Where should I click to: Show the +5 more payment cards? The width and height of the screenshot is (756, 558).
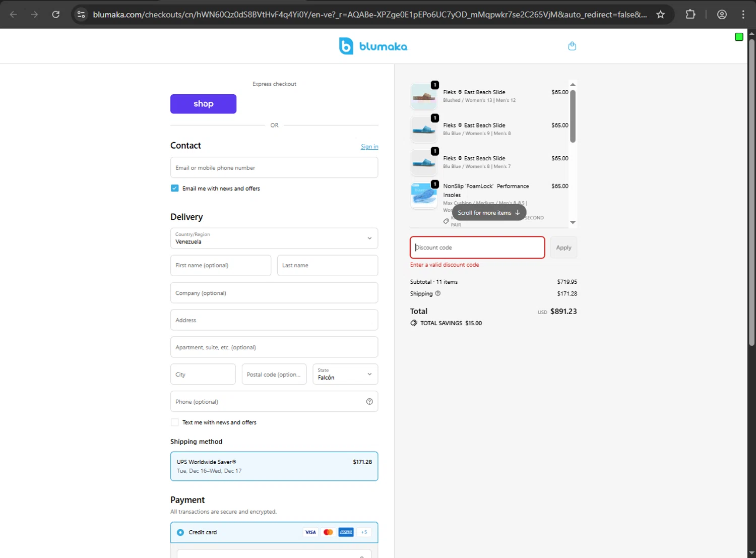click(x=364, y=532)
